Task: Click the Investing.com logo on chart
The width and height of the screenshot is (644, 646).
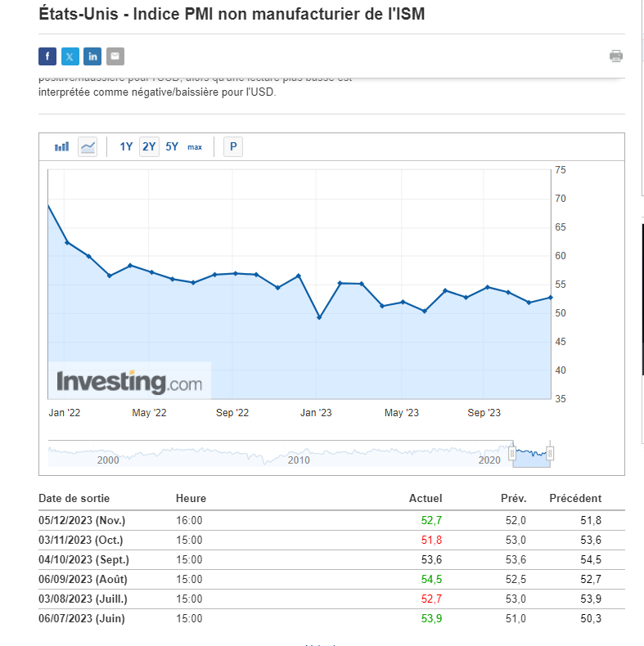Action: point(129,381)
